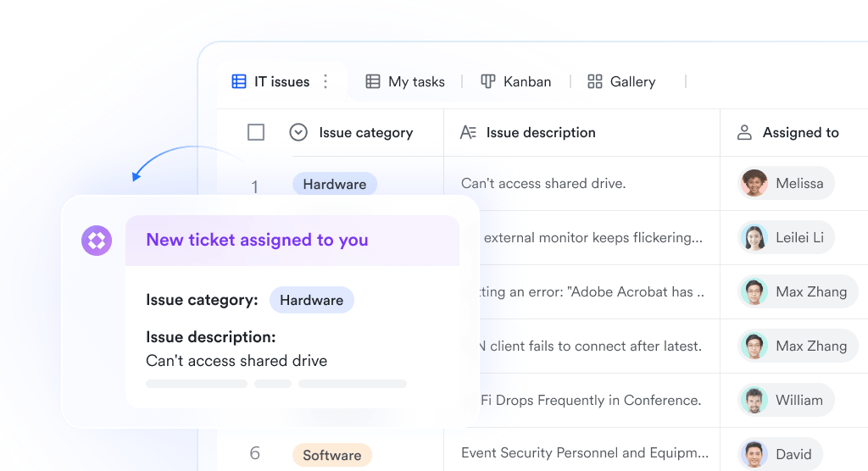Click the Issue category column dropdown icon

coord(298,132)
